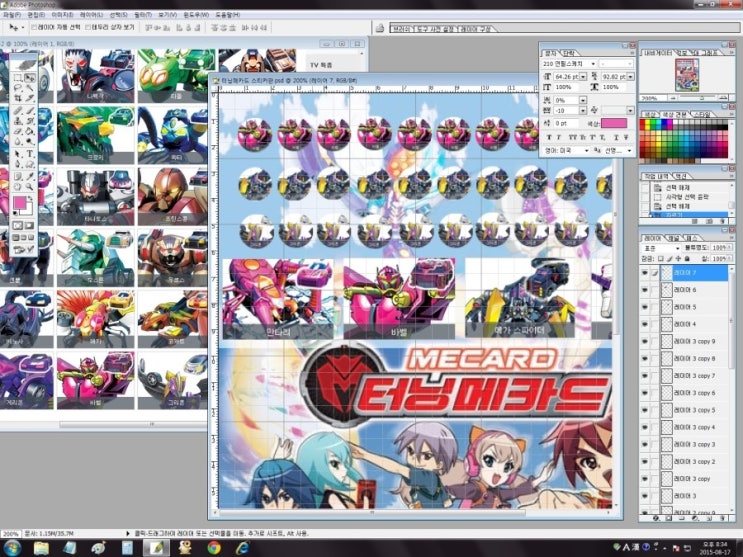743x557 pixels.
Task: Hide 레이어 5 with its eye icon
Action: pyautogui.click(x=644, y=307)
